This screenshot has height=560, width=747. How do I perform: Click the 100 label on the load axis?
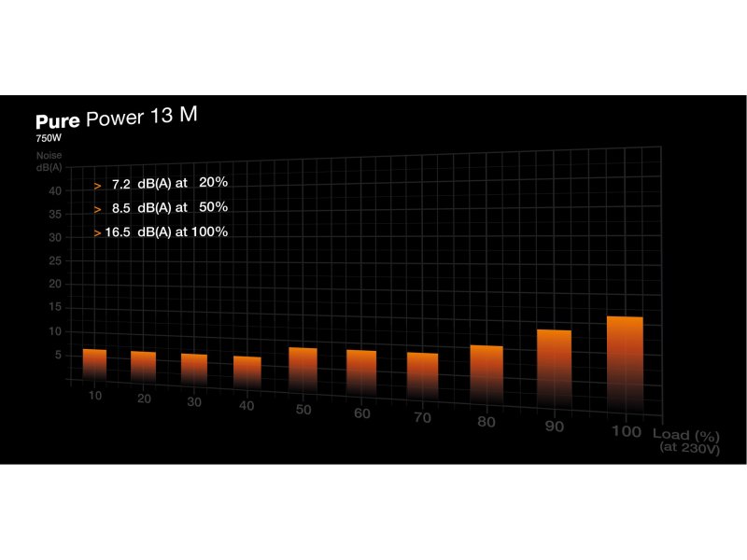[627, 431]
